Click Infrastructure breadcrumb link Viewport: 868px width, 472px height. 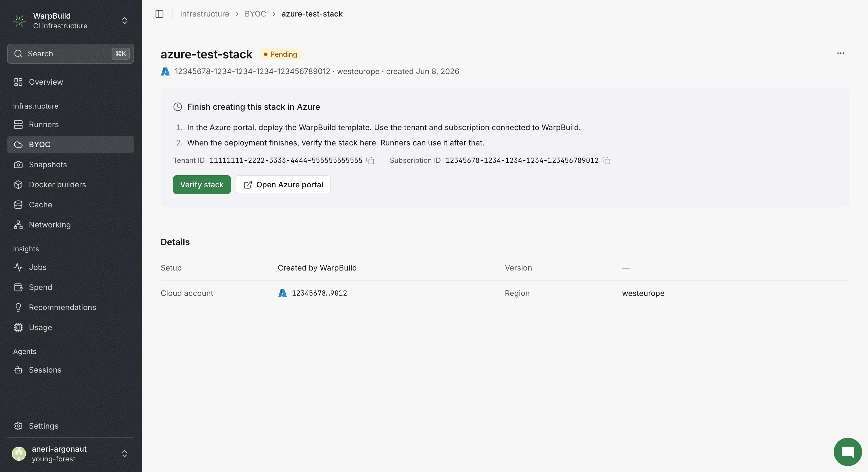[205, 14]
